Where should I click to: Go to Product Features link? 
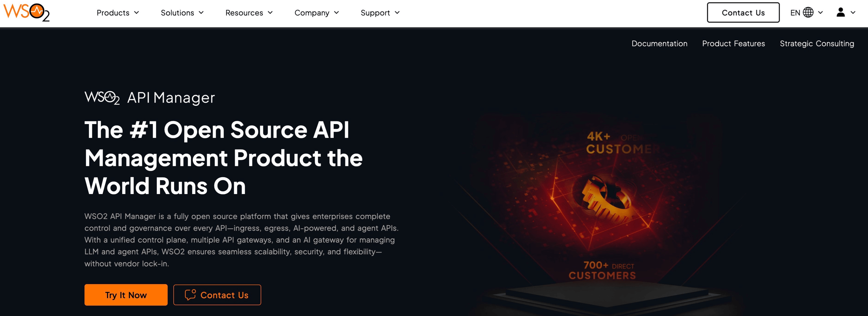click(733, 44)
